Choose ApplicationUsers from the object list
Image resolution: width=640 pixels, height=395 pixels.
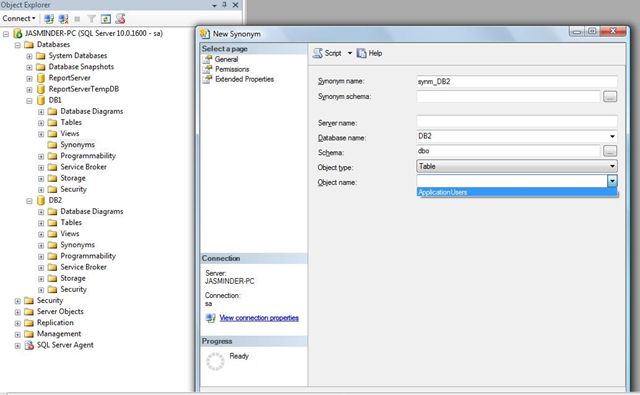[x=517, y=192]
